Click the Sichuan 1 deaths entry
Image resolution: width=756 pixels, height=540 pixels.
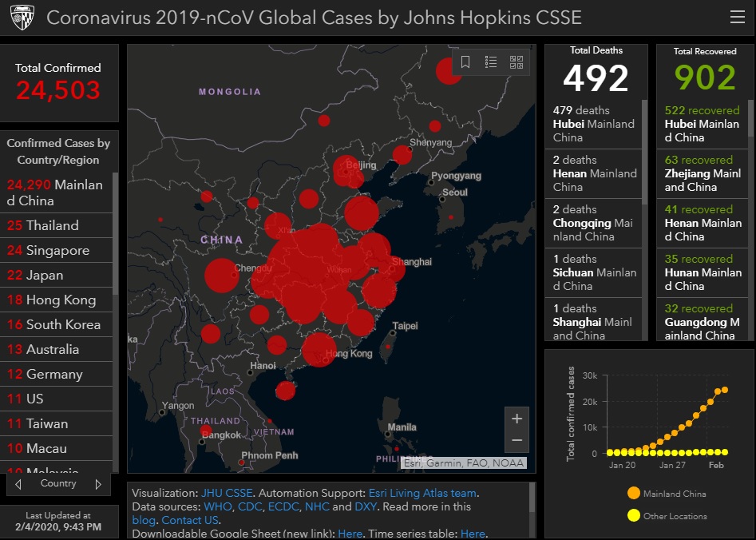coord(593,272)
